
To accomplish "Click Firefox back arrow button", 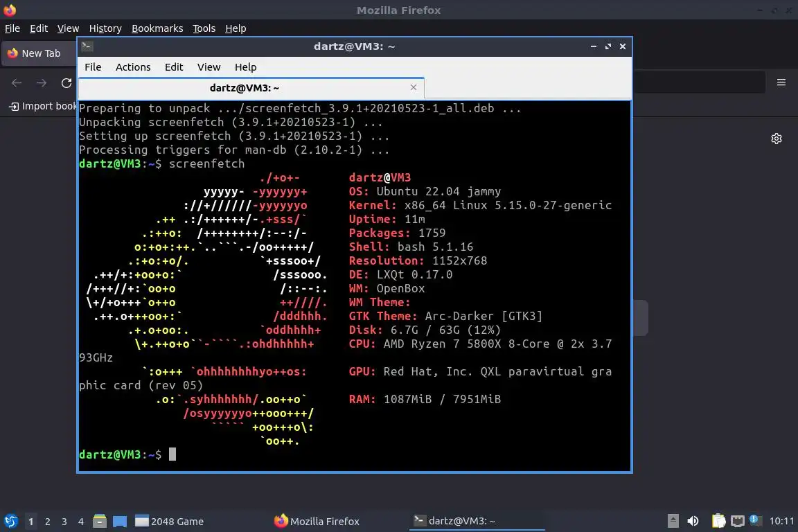I will click(x=17, y=83).
